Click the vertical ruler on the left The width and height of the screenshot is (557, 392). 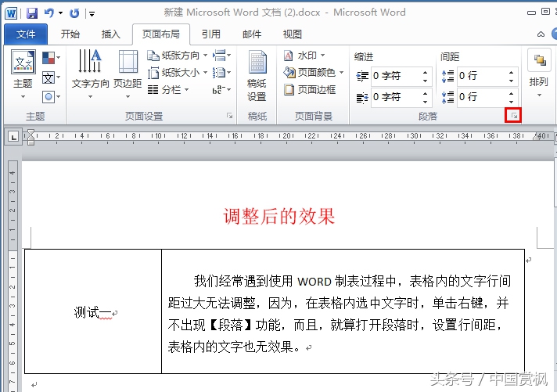12,275
